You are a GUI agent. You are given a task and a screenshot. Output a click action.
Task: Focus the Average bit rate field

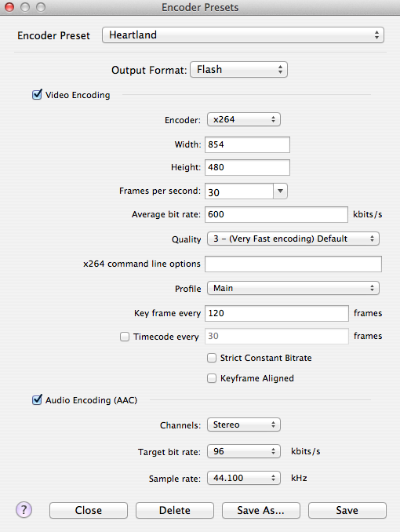pyautogui.click(x=276, y=214)
